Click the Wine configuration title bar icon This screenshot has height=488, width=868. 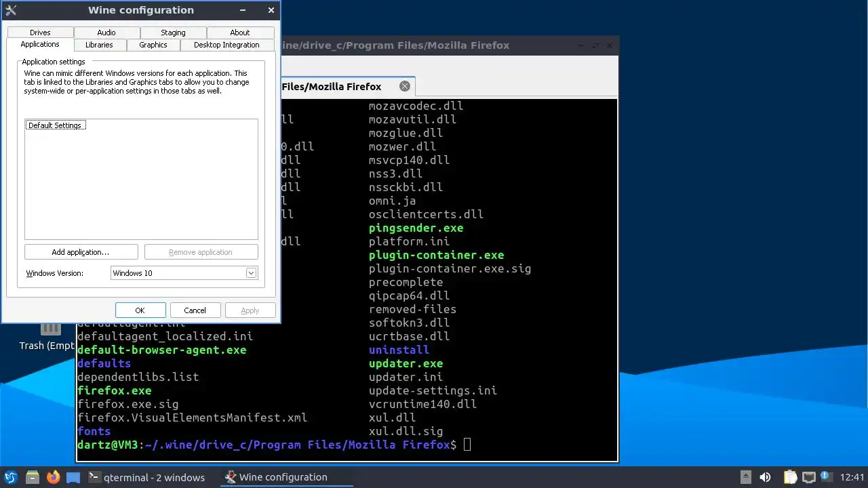[11, 10]
